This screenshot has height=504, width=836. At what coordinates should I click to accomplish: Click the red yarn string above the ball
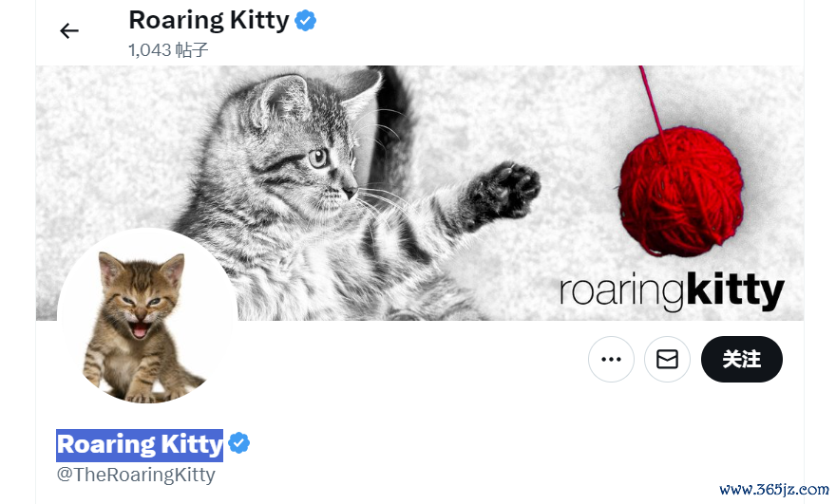pyautogui.click(x=652, y=99)
